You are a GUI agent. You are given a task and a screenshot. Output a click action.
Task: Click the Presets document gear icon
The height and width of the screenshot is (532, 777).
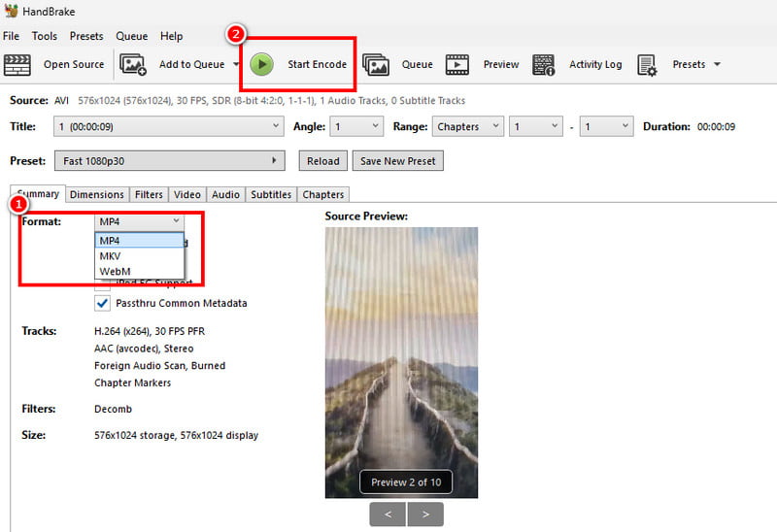(647, 65)
